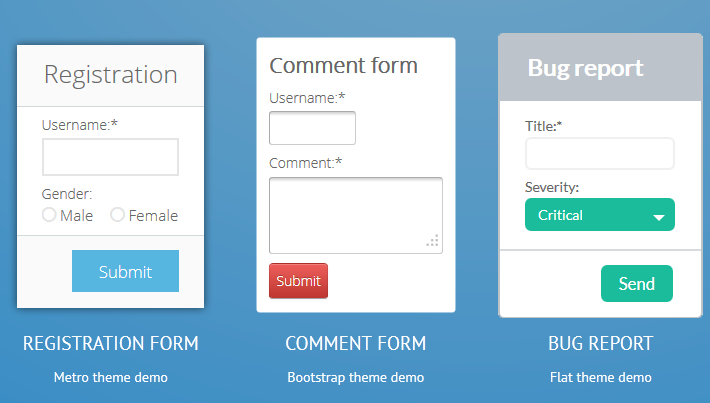
Task: Click the Comment form Username field
Action: (312, 128)
